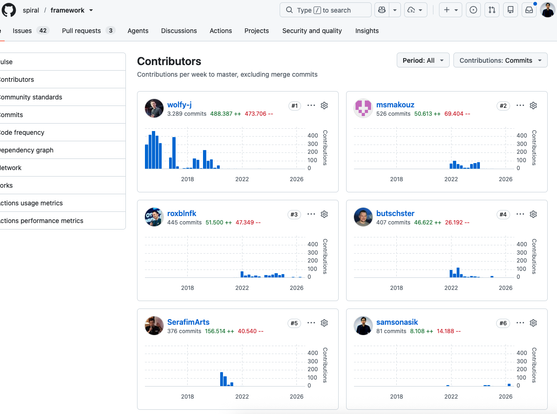Open more options for samsonasik card
The image size is (557, 414).
[x=520, y=323]
